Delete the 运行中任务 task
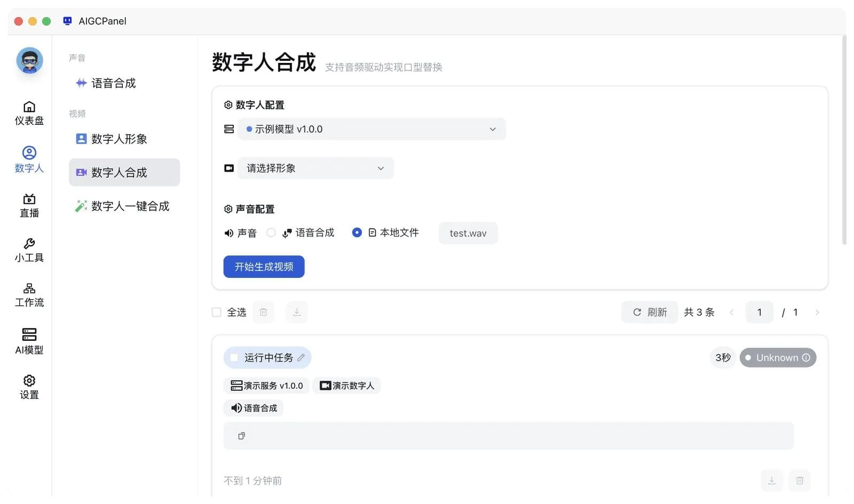 (x=800, y=481)
